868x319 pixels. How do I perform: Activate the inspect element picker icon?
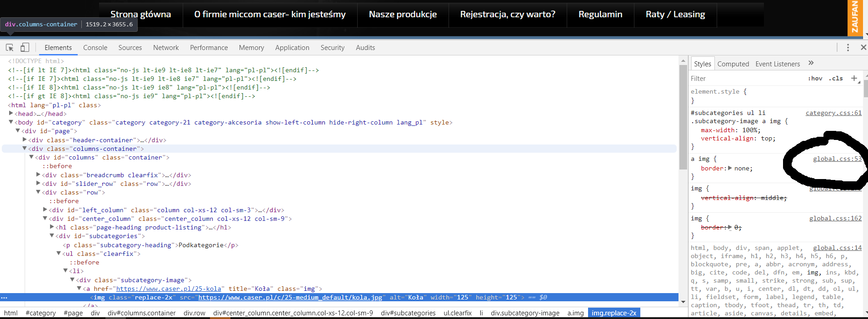[10, 48]
